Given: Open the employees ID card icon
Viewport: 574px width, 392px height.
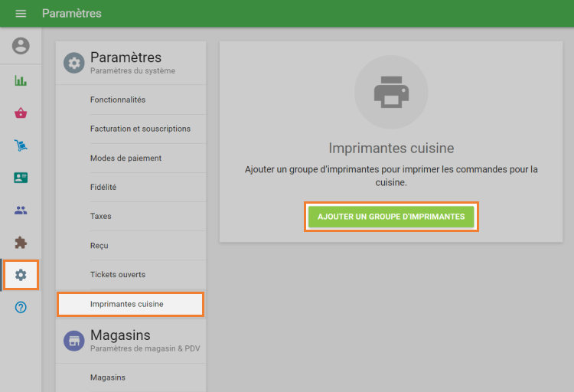Looking at the screenshot, I should point(21,178).
